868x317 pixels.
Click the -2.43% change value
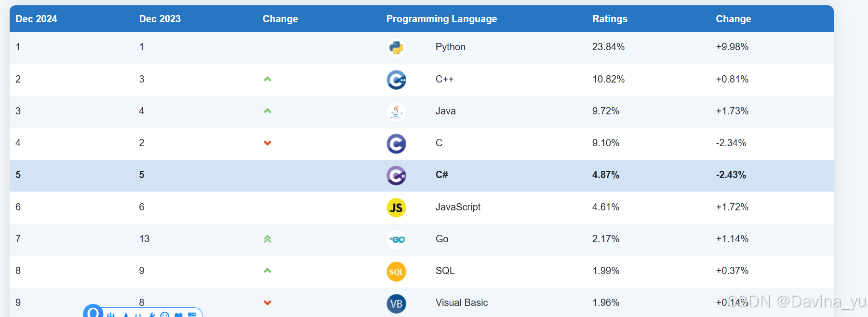coord(731,175)
